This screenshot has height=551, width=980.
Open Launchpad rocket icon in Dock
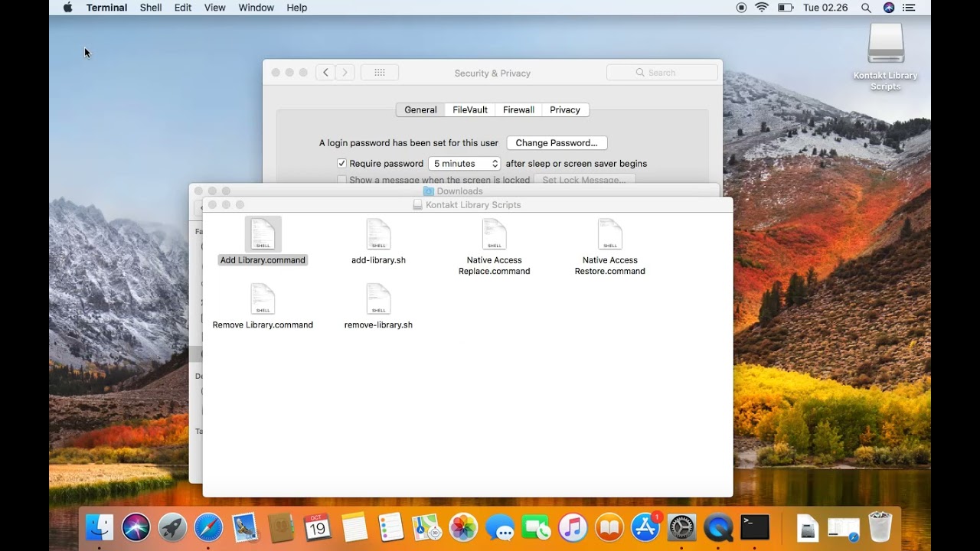tap(172, 527)
